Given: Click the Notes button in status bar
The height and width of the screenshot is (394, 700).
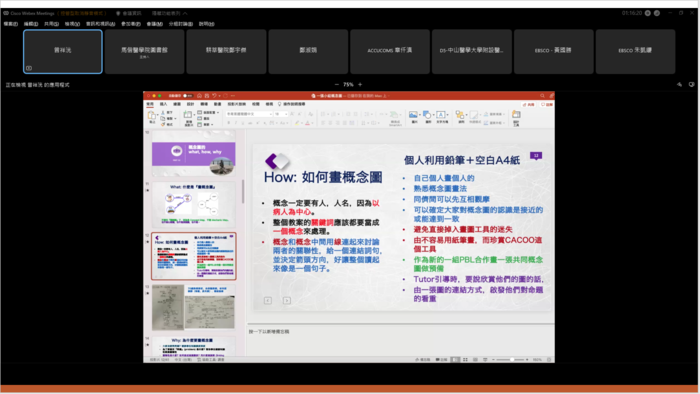Looking at the screenshot, I should (x=423, y=360).
